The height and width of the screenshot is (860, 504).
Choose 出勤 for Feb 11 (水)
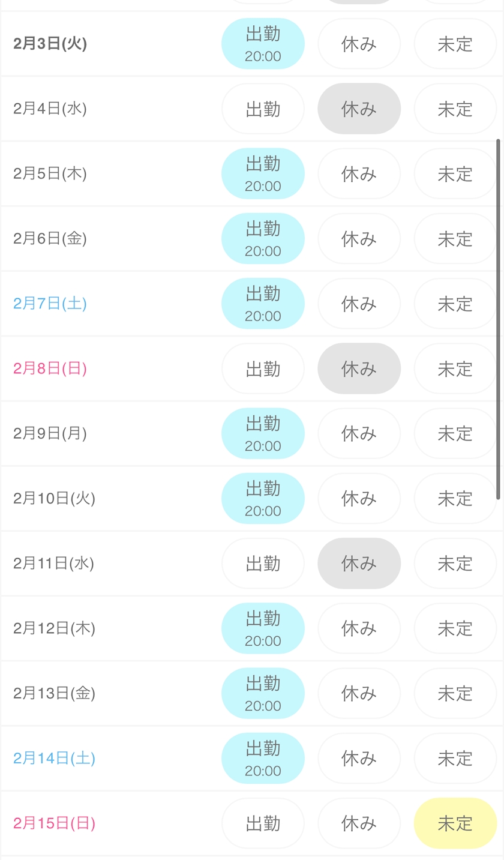263,563
